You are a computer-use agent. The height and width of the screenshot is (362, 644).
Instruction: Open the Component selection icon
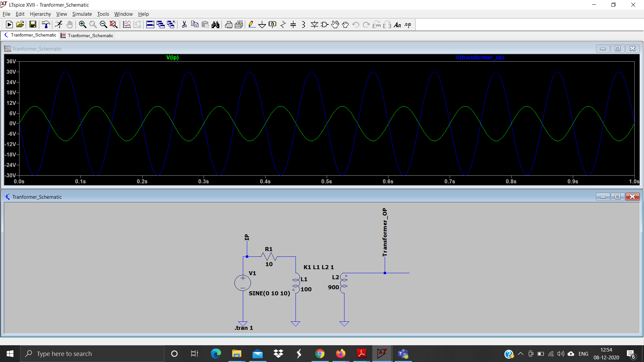click(x=324, y=24)
